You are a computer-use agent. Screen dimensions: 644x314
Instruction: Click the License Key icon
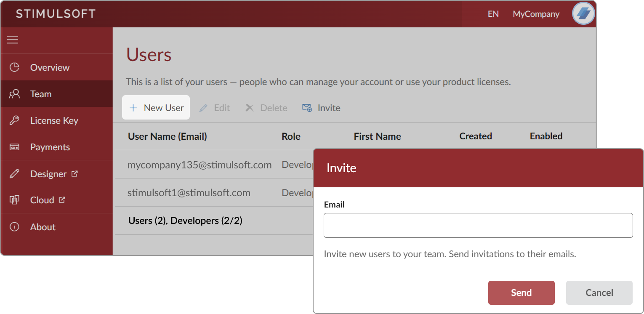click(x=14, y=121)
